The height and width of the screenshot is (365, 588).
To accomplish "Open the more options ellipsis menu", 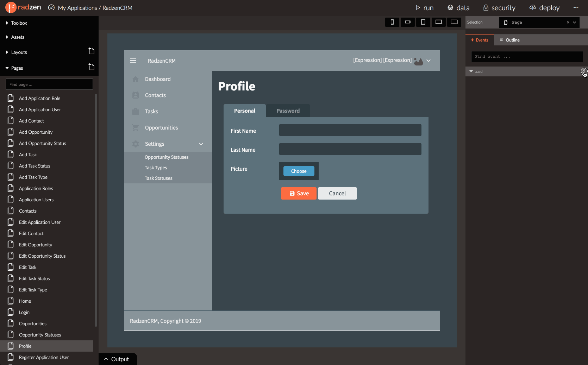I will point(576,8).
